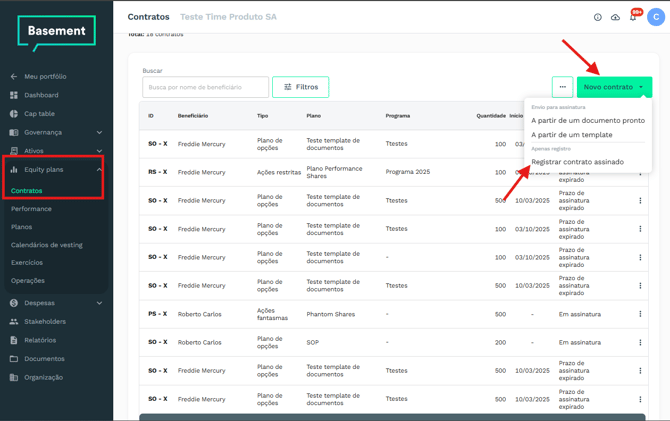Viewport: 670px width, 421px height.
Task: Focus the beneficiary search input field
Action: [206, 87]
